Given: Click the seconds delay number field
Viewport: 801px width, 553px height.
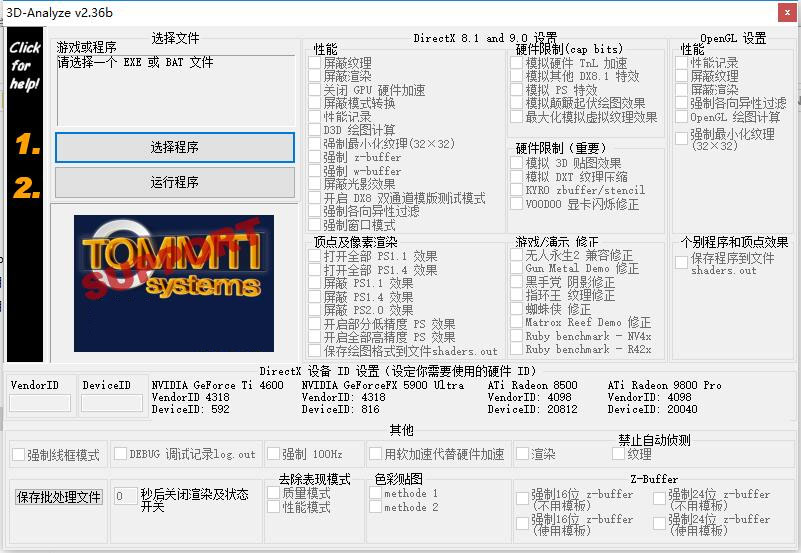Looking at the screenshot, I should [x=125, y=496].
